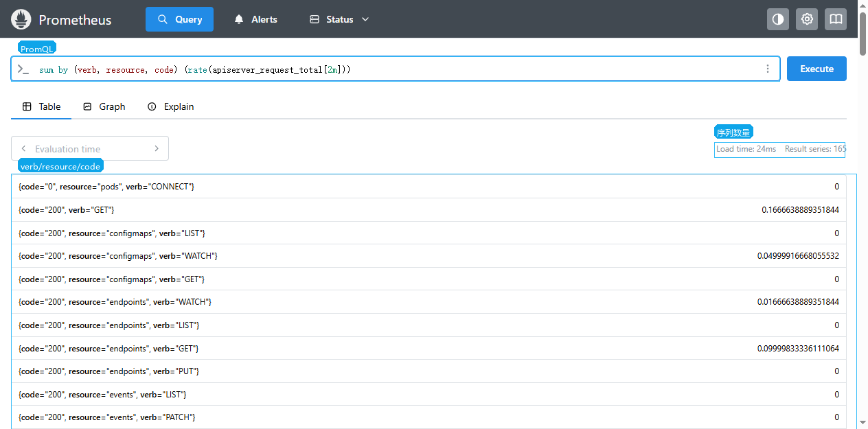The height and width of the screenshot is (429, 868).
Task: Focus the PromQL expression input field
Action: click(x=396, y=69)
